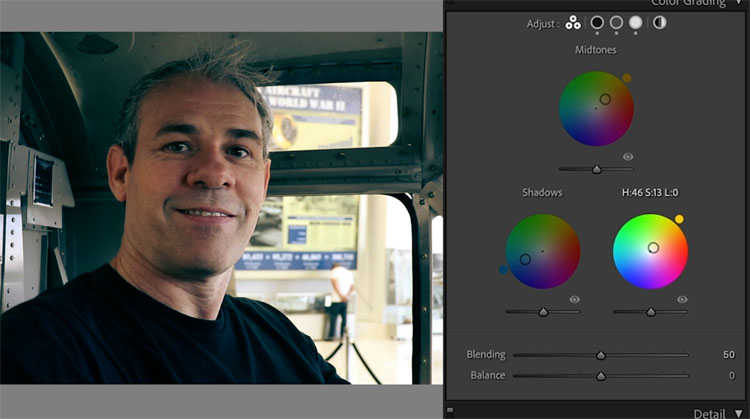This screenshot has width=750, height=419.
Task: Click the Shadows luminance slider handle
Action: click(x=543, y=312)
